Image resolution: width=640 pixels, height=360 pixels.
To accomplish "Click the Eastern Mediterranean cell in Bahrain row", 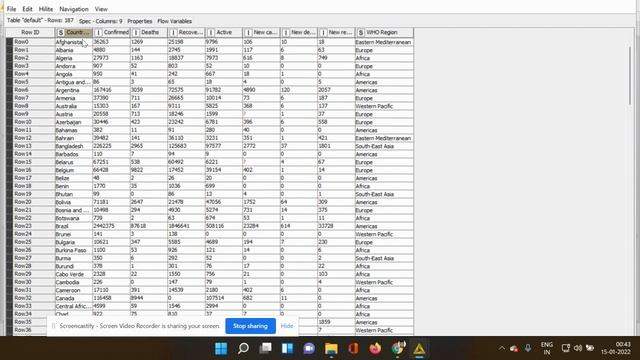I will coord(384,138).
